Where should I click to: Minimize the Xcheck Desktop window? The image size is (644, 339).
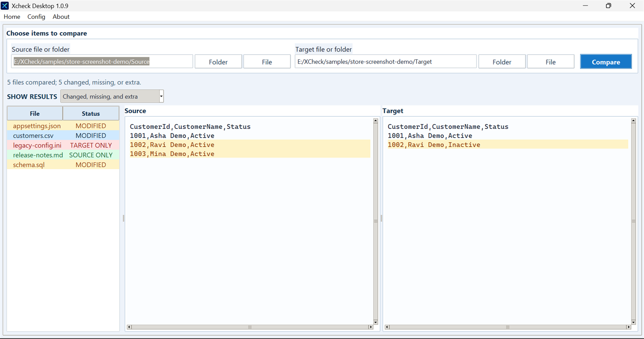click(586, 6)
